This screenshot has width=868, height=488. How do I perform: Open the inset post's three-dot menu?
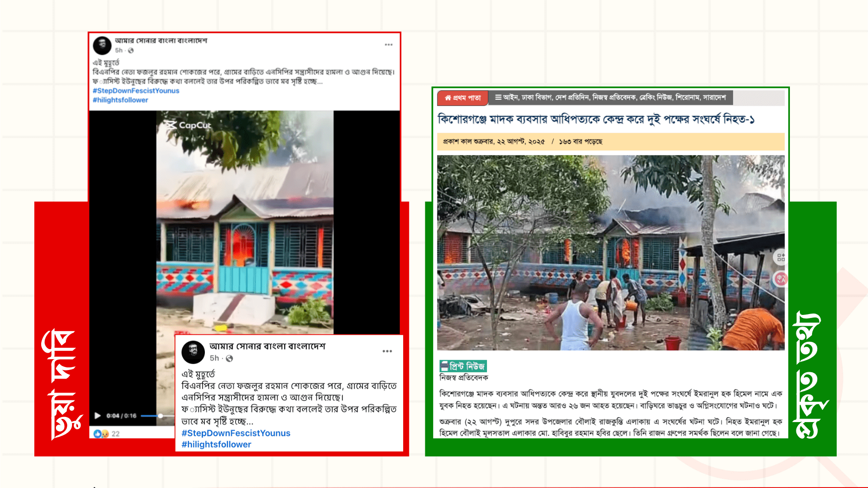pyautogui.click(x=387, y=351)
